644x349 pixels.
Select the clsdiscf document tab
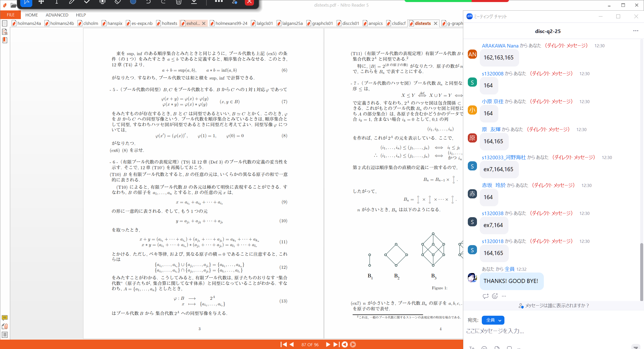[x=396, y=23]
